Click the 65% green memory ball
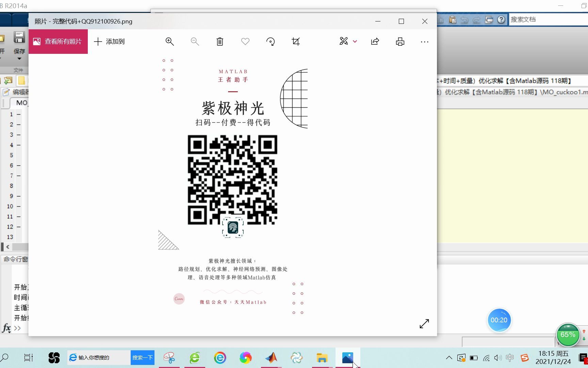This screenshot has height=368, width=588. coord(568,335)
